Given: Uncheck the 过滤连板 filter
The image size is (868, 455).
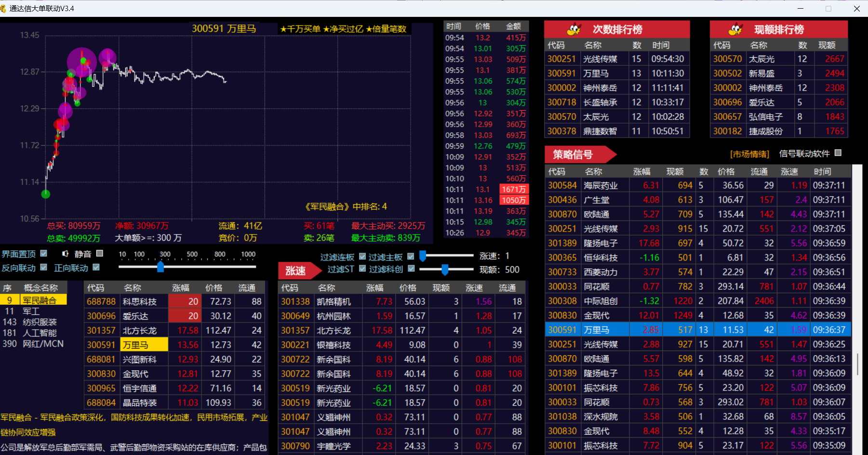Looking at the screenshot, I should 362,257.
